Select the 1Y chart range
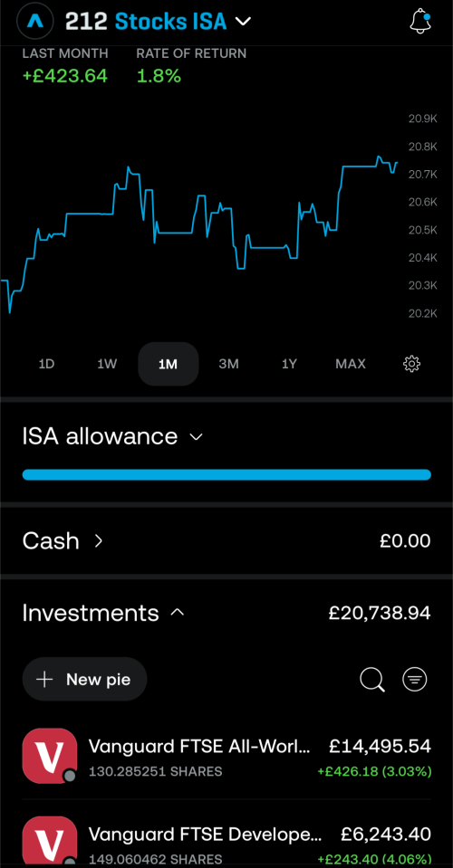453x868 pixels. tap(289, 364)
